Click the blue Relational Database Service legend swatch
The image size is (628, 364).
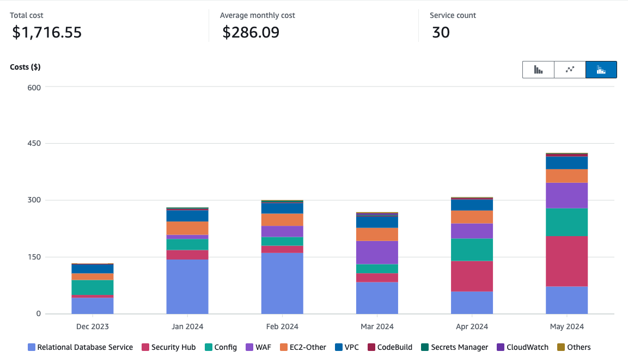[x=32, y=347]
